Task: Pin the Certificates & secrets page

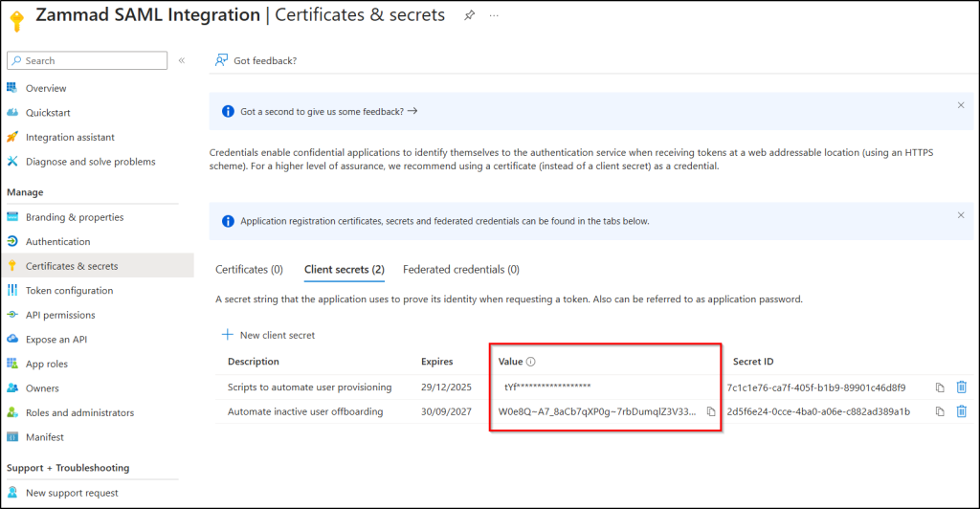Action: [x=469, y=15]
